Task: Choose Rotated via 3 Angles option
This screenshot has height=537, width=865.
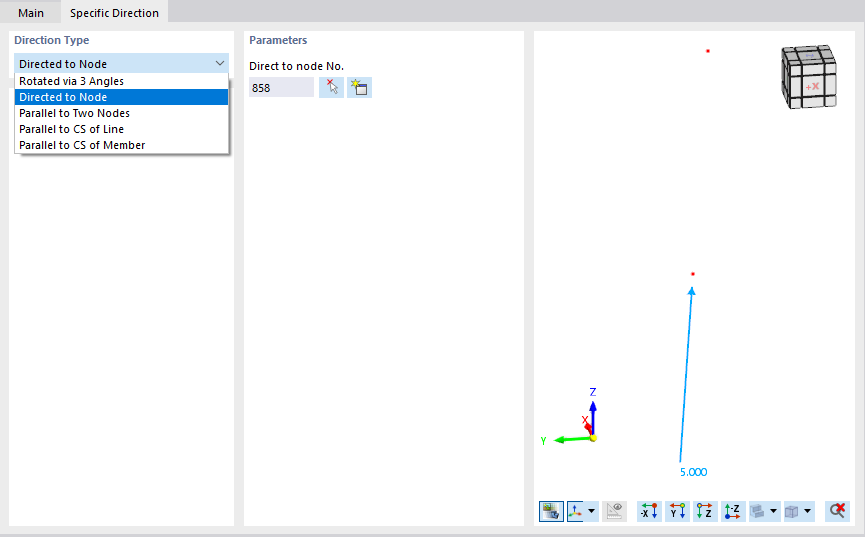Action: [121, 81]
